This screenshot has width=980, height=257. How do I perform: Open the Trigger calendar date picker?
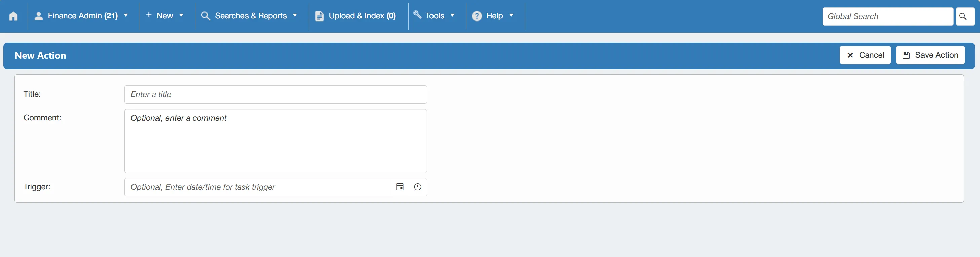coord(400,187)
